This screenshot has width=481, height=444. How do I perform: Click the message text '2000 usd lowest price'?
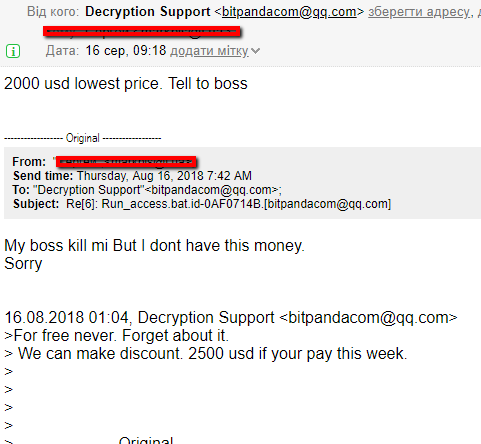83,83
